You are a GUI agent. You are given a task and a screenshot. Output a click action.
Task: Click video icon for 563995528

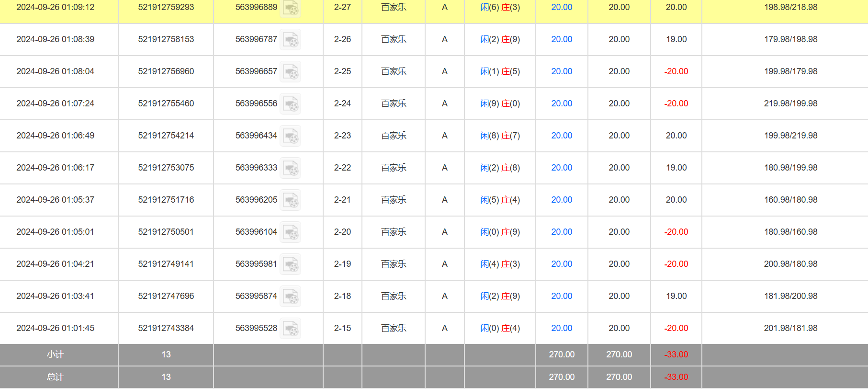pyautogui.click(x=290, y=329)
